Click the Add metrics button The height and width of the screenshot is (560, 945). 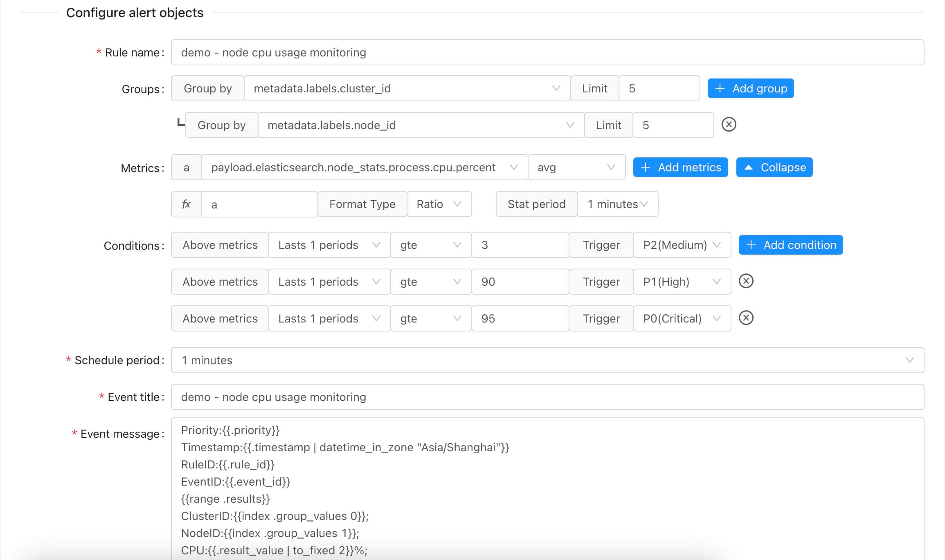[x=680, y=167]
